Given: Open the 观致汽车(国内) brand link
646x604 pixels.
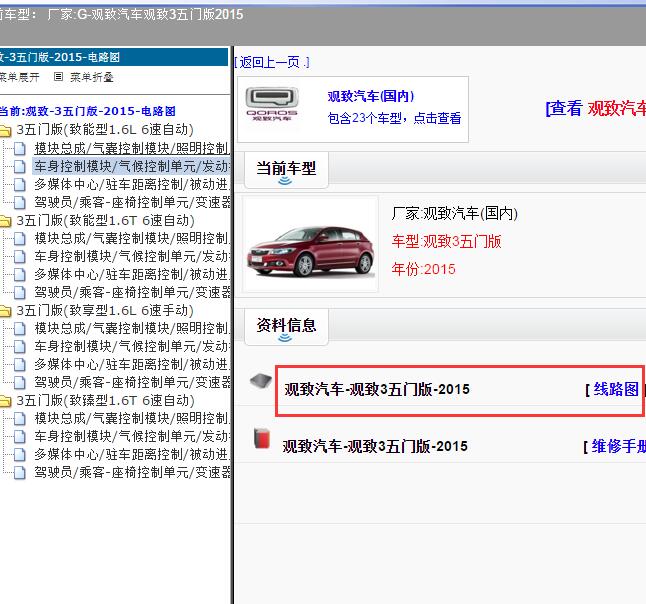Looking at the screenshot, I should (x=371, y=96).
